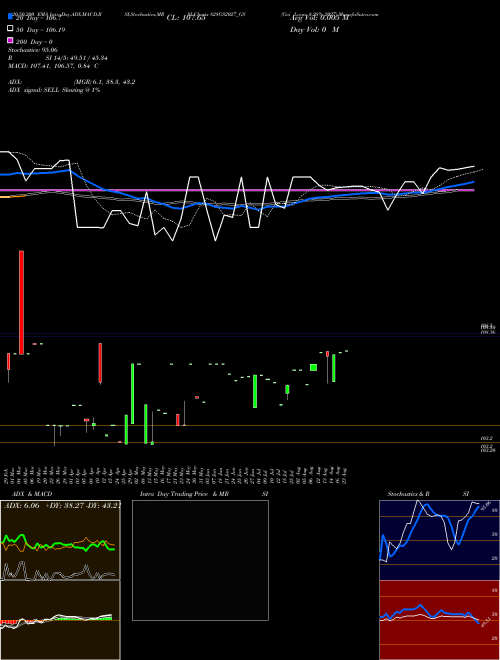Viewport: 500px width, 660px height.
Task: Click the 'SI 14/3: 49.51 / 45.84' value
Action: [77, 58]
